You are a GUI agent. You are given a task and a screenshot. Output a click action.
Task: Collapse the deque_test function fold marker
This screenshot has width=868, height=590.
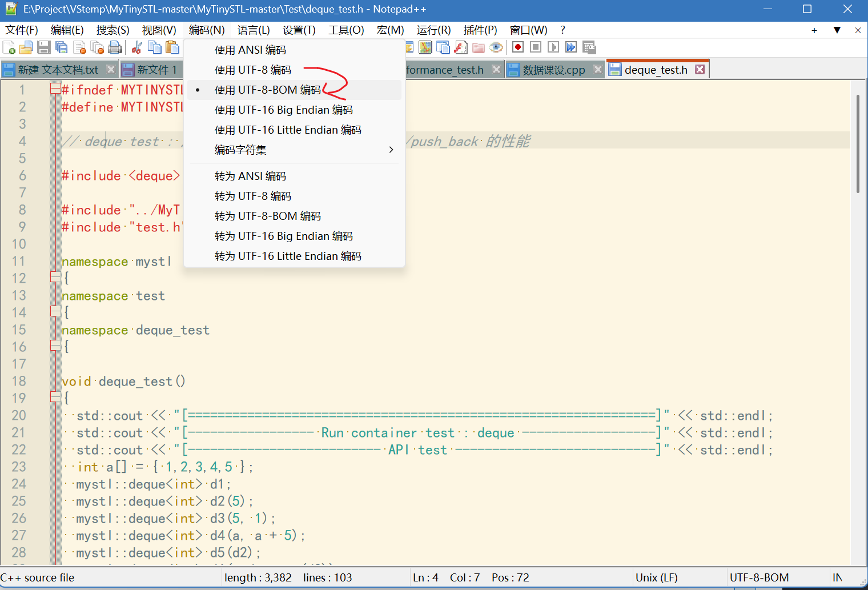click(55, 397)
